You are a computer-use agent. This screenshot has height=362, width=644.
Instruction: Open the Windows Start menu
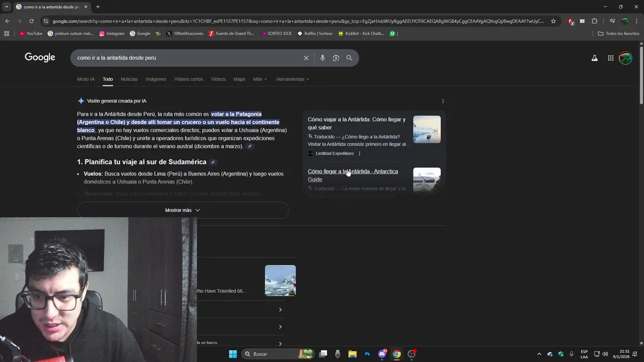coord(233,354)
